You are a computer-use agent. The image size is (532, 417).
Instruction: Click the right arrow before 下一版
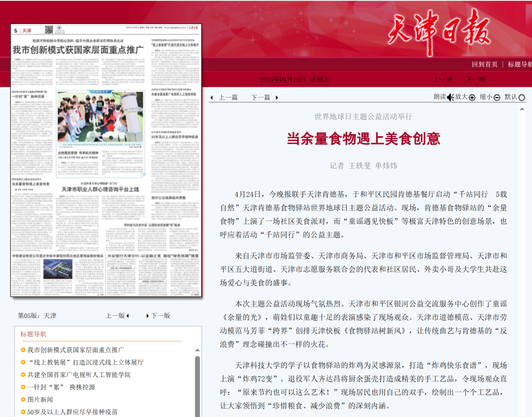(x=147, y=316)
